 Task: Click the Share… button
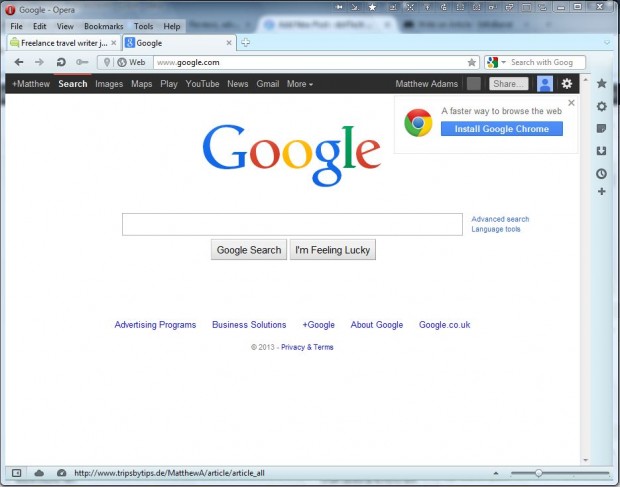coord(508,84)
